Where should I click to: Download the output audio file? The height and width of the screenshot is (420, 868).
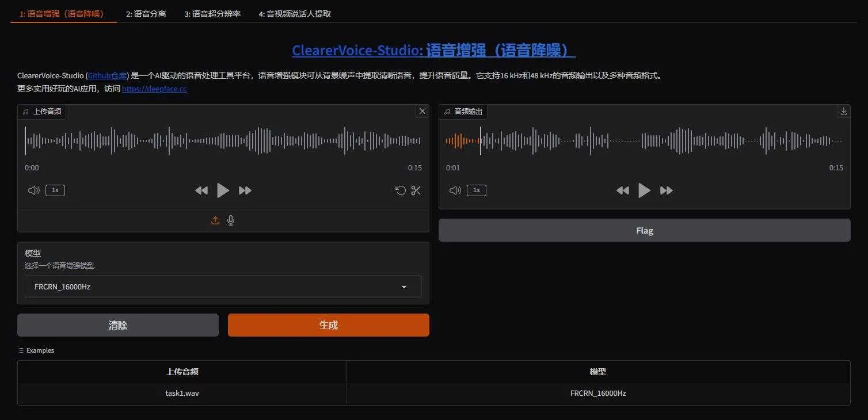pos(844,112)
